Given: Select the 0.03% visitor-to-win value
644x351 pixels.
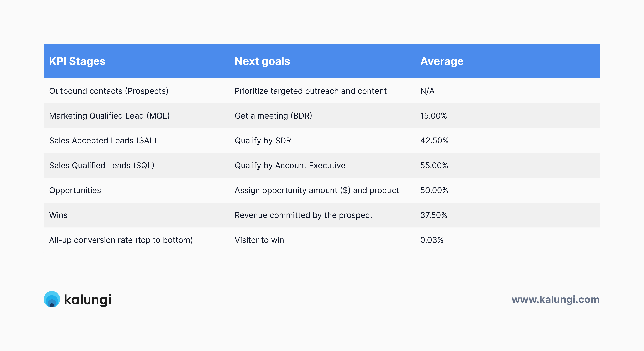Looking at the screenshot, I should pyautogui.click(x=432, y=240).
